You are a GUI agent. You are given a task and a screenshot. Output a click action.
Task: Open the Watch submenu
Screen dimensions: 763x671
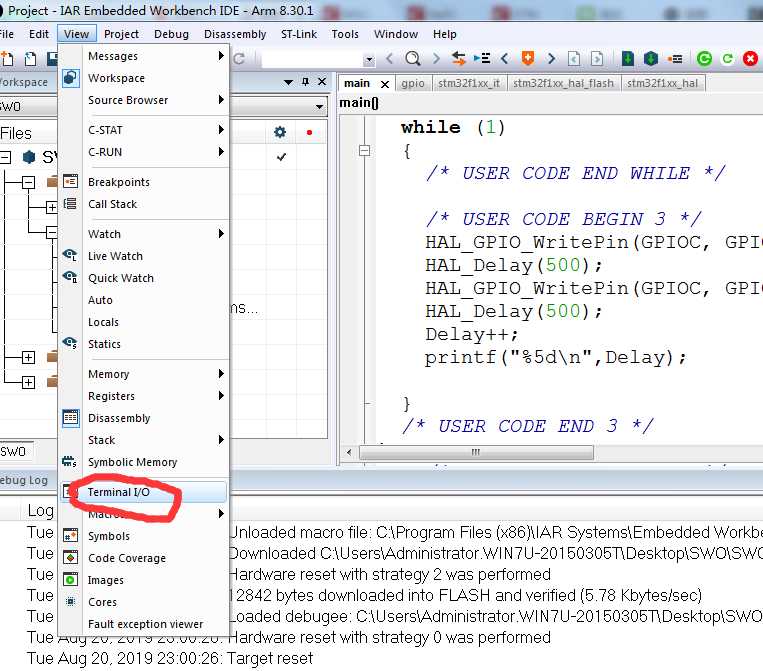click(144, 234)
